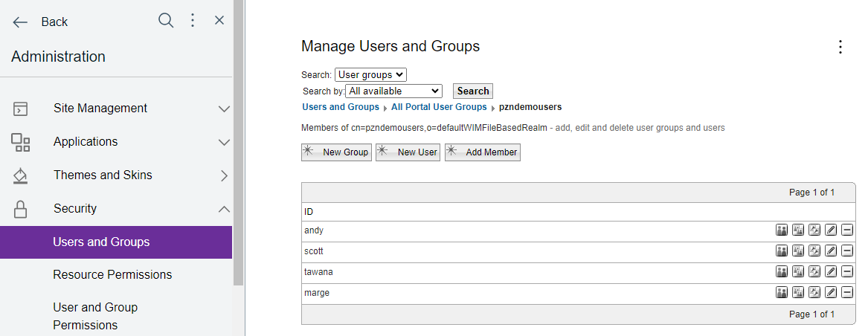Select Users and Groups sidebar item
The image size is (868, 336).
click(x=101, y=242)
